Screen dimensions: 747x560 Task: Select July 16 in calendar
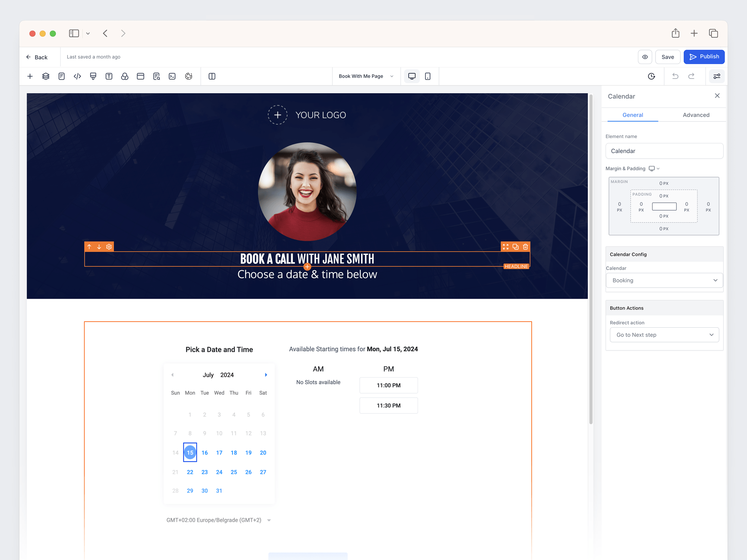point(205,453)
